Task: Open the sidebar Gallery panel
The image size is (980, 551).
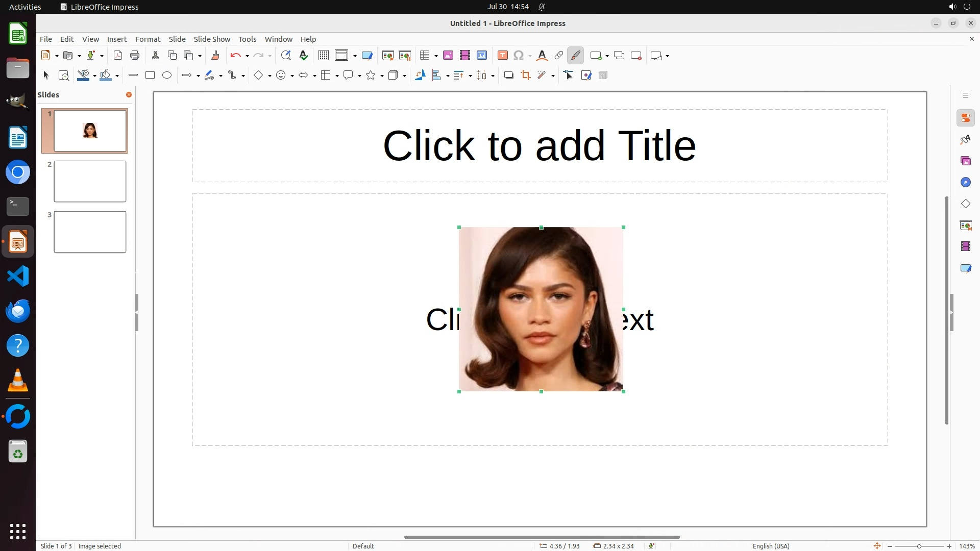Action: click(965, 161)
